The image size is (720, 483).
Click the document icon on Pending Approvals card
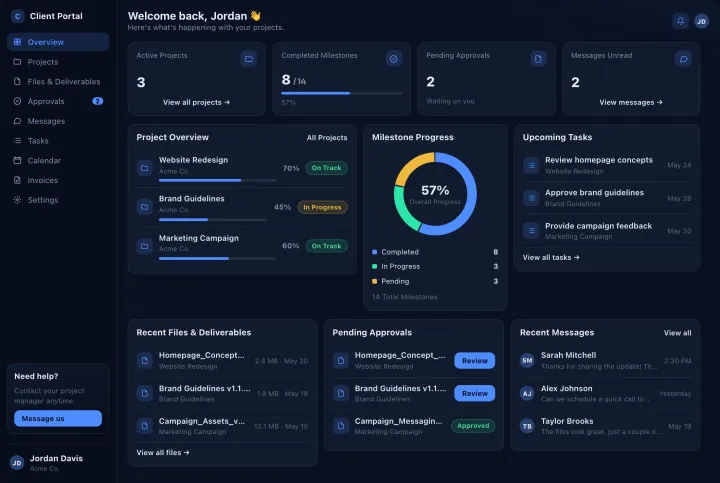click(538, 59)
